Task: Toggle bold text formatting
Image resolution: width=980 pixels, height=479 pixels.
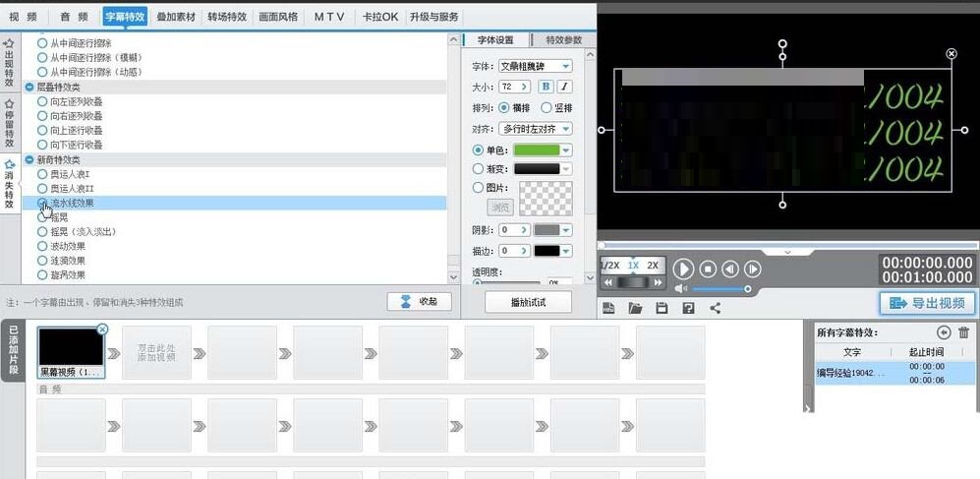Action: [546, 87]
